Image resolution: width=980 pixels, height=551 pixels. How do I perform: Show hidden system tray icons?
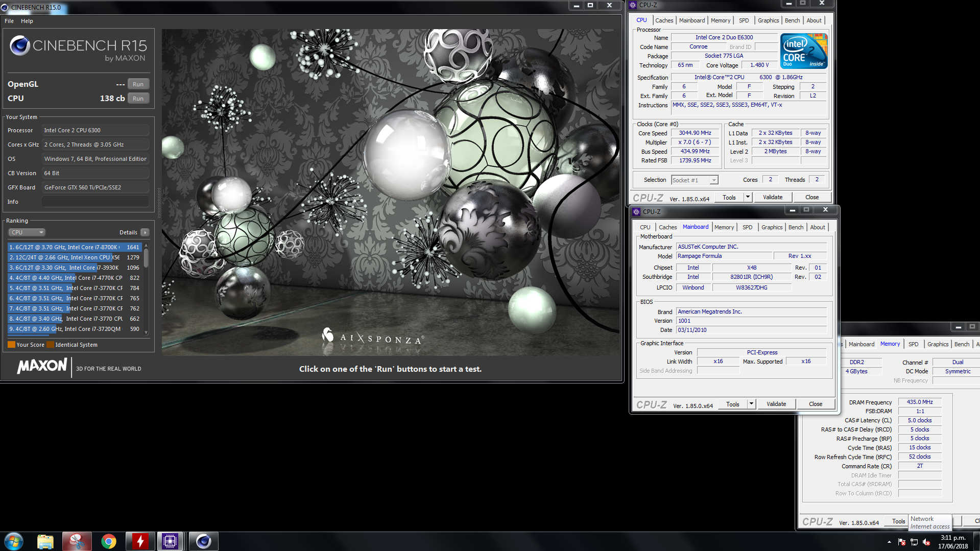click(889, 542)
